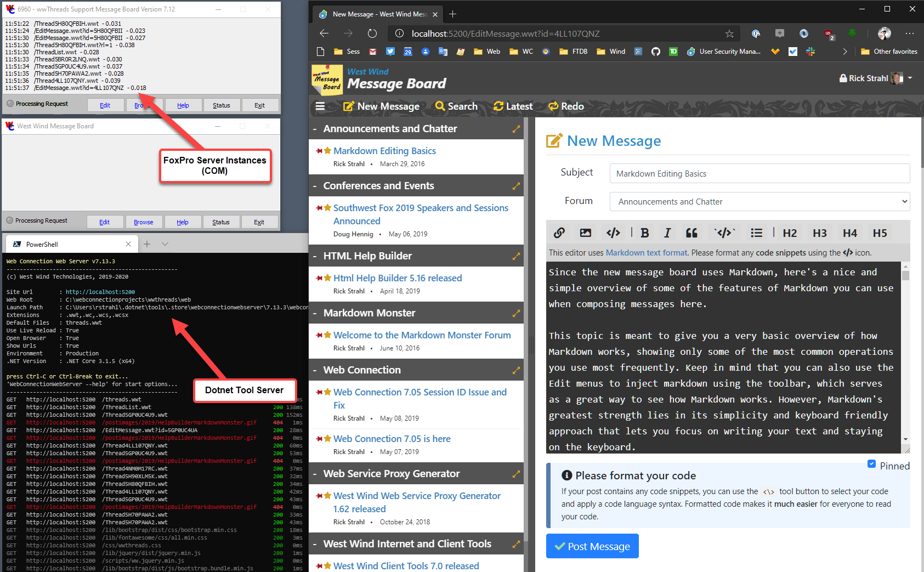Open the New Message menu item
The height and width of the screenshot is (572, 924).
[381, 106]
